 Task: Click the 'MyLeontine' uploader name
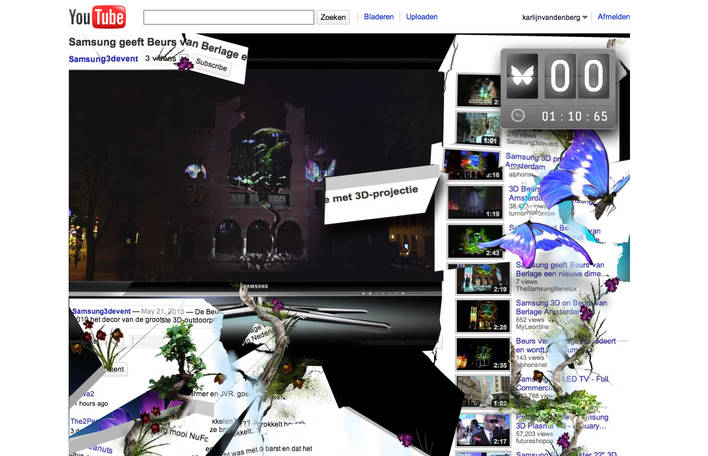pyautogui.click(x=532, y=326)
